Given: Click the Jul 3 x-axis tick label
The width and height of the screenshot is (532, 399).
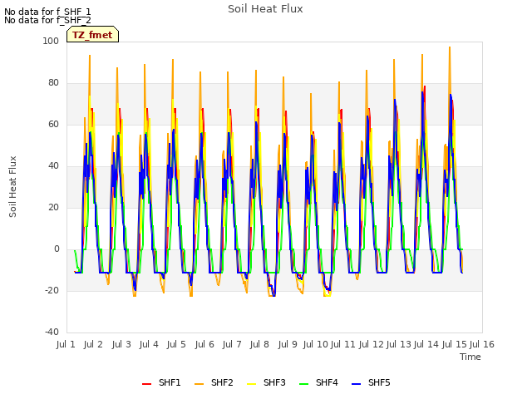Looking at the screenshot, I should (121, 344).
